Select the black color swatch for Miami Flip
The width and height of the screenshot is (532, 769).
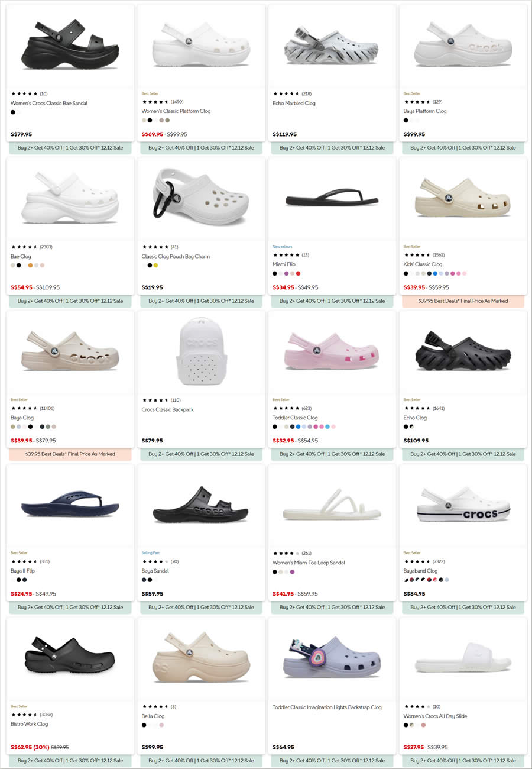274,273
